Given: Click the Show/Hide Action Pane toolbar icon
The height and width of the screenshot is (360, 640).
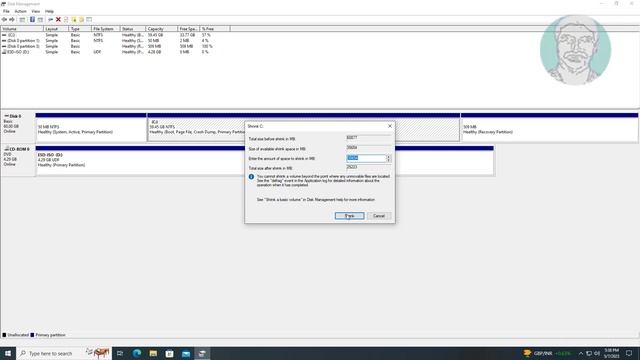Looking at the screenshot, I should pyautogui.click(x=40, y=20).
